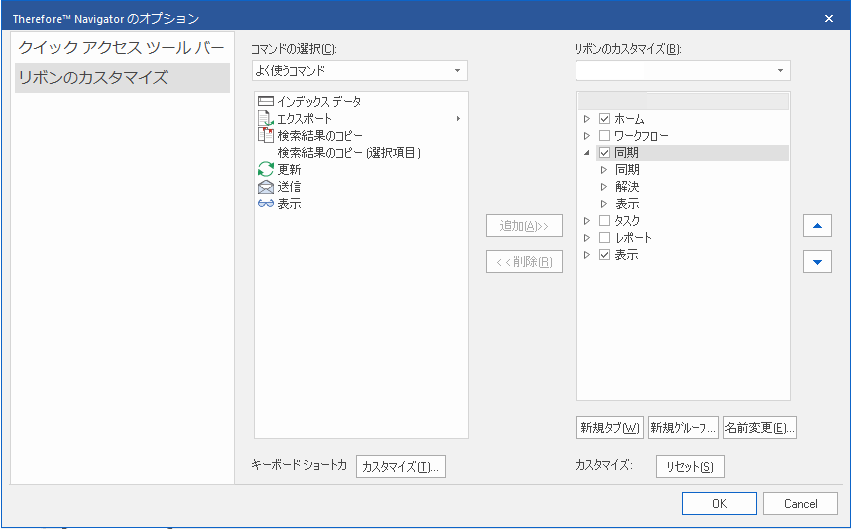Close the options dialog with X
The image size is (851, 529).
coord(829,18)
